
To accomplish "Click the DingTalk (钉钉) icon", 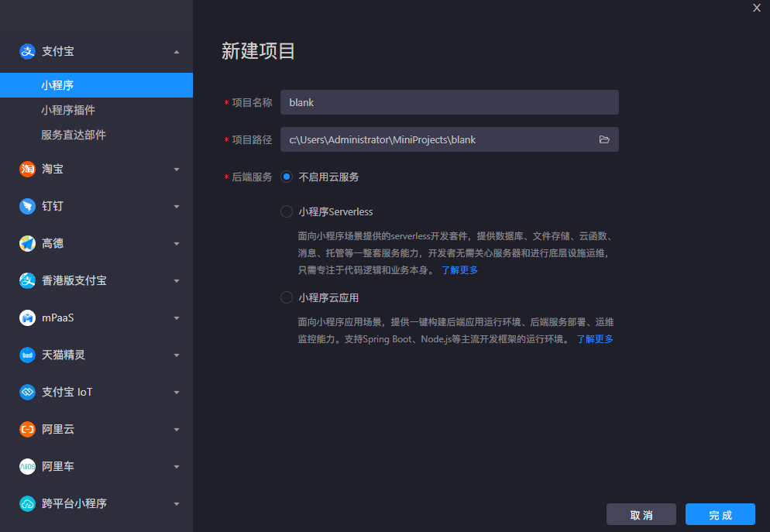I will point(28,206).
